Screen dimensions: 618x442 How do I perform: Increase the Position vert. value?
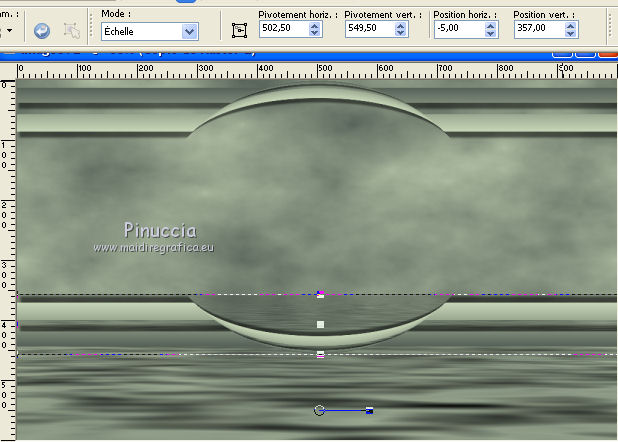tap(570, 26)
